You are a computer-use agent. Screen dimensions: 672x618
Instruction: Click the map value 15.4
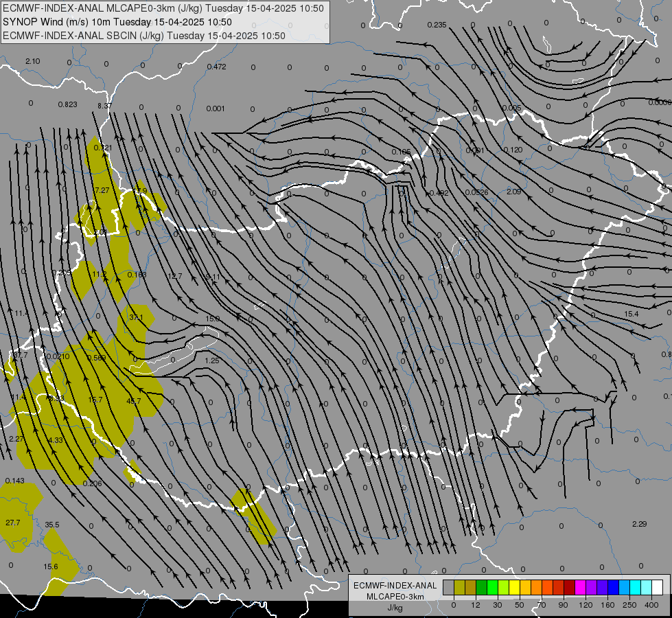tap(632, 314)
